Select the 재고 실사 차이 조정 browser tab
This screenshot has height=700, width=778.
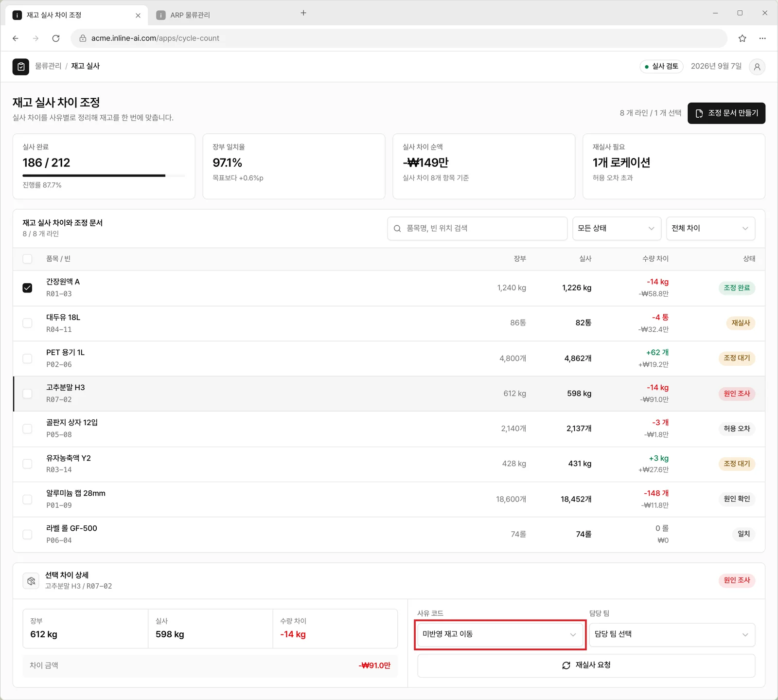[76, 15]
